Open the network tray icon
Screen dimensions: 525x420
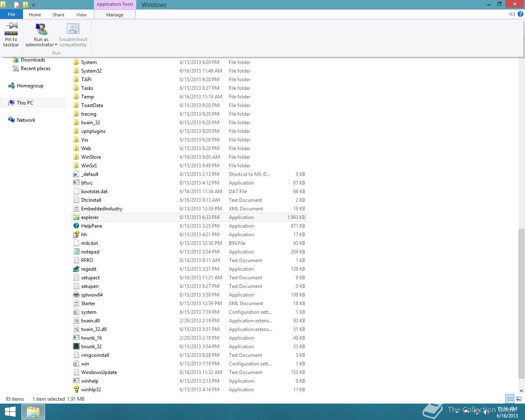click(477, 412)
